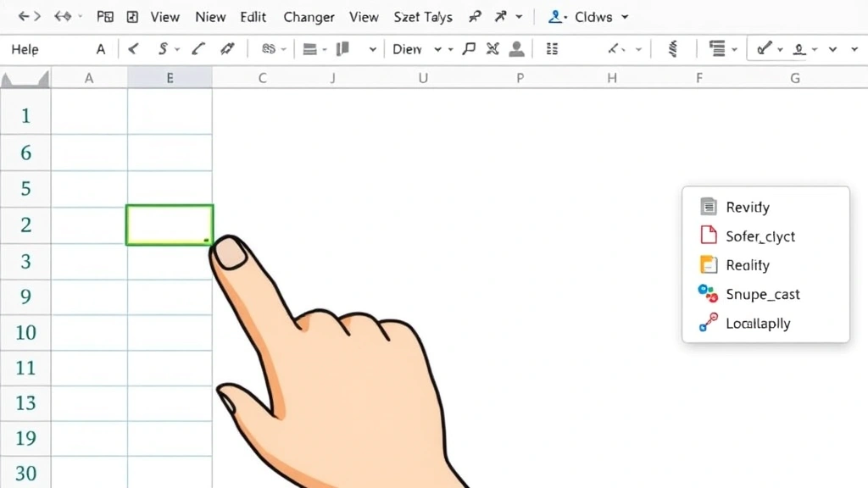
Task: Click the crossed arrows icon beside the person icon
Action: [x=492, y=49]
